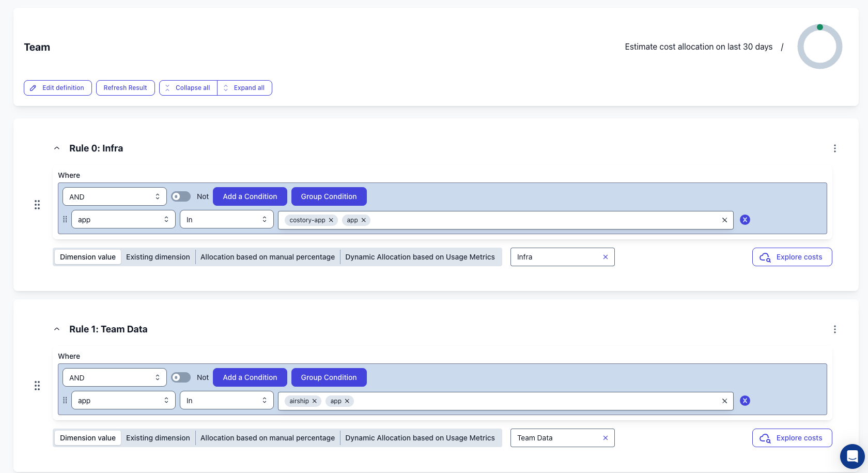The image size is (868, 473).
Task: Click the Estimate cost allocation on last 30 days text
Action: (x=699, y=47)
